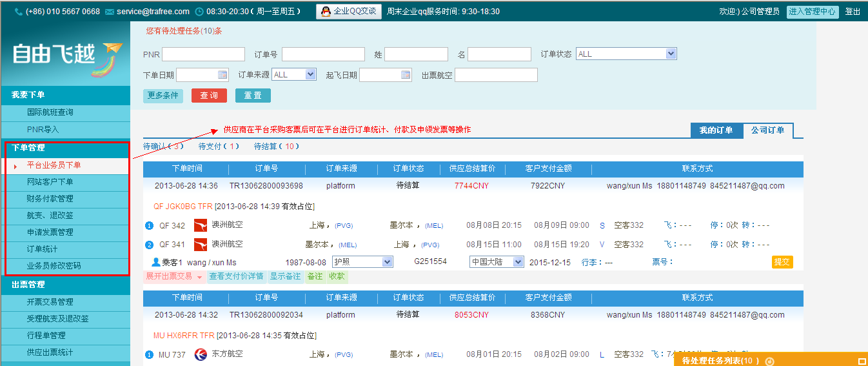Click the 重置 button
The image size is (868, 366).
click(253, 96)
